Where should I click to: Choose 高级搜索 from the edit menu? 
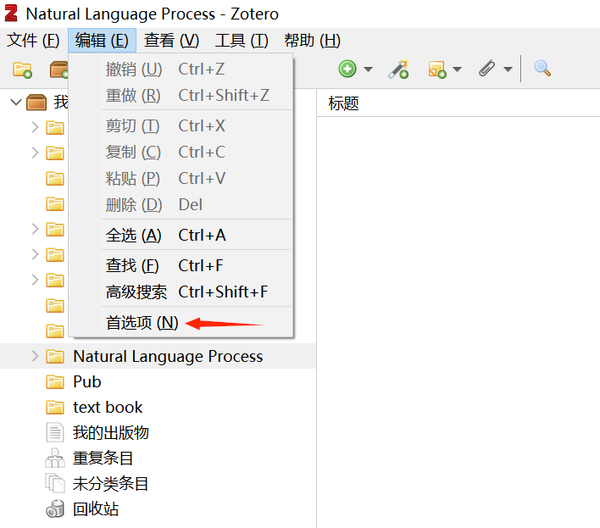tap(181, 292)
